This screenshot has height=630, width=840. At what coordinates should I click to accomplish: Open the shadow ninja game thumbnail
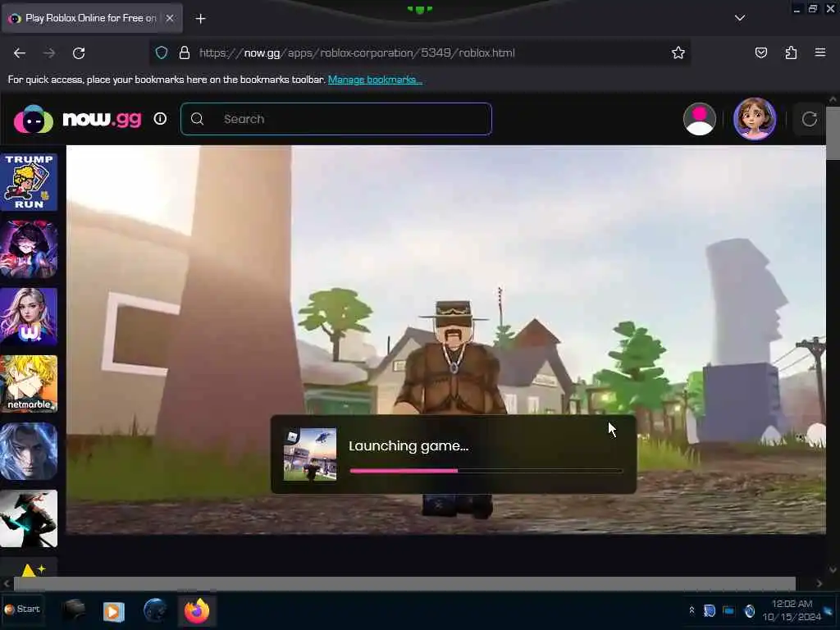point(29,518)
